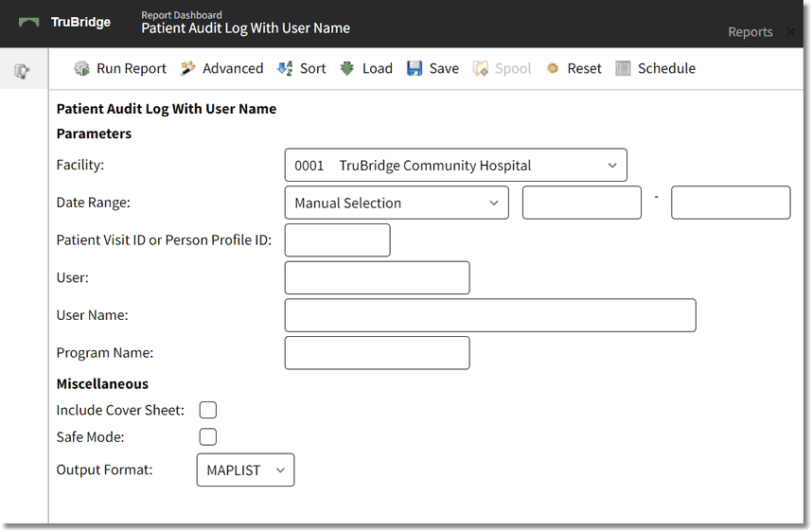Image resolution: width=812 pixels, height=532 pixels.
Task: Choose the Sort toolbar option
Action: click(x=313, y=68)
